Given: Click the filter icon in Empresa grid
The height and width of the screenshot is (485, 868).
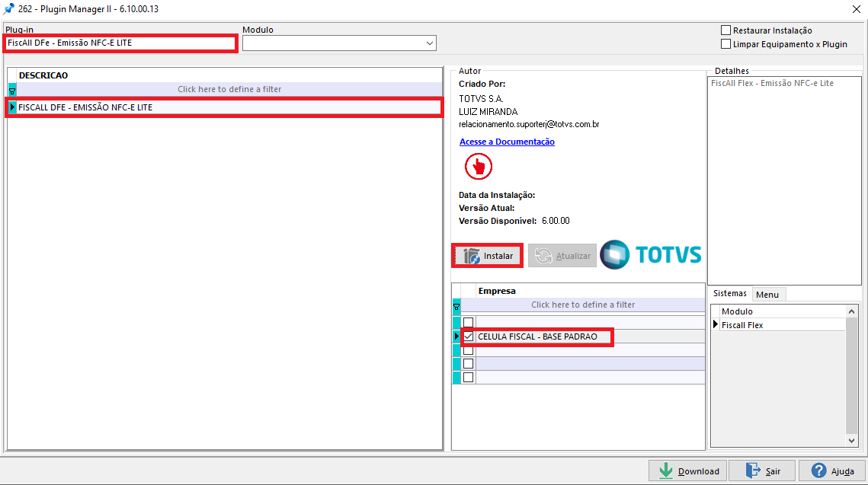Looking at the screenshot, I should 456,306.
